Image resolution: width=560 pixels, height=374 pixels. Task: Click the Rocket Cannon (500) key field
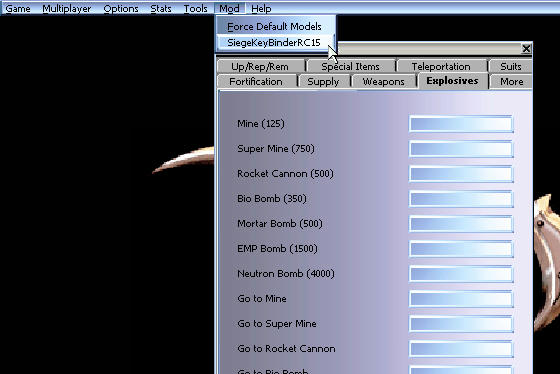point(461,174)
